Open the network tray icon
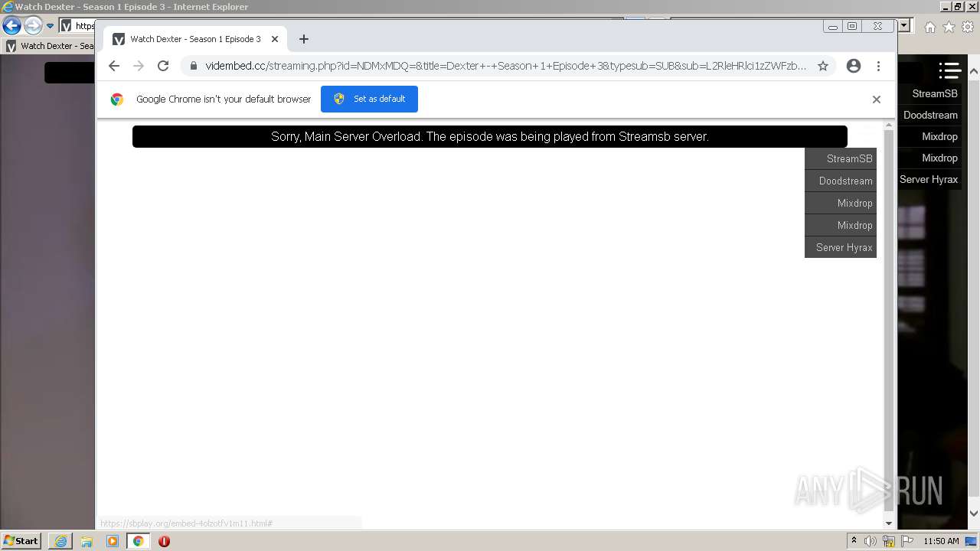The width and height of the screenshot is (980, 551). click(x=889, y=541)
